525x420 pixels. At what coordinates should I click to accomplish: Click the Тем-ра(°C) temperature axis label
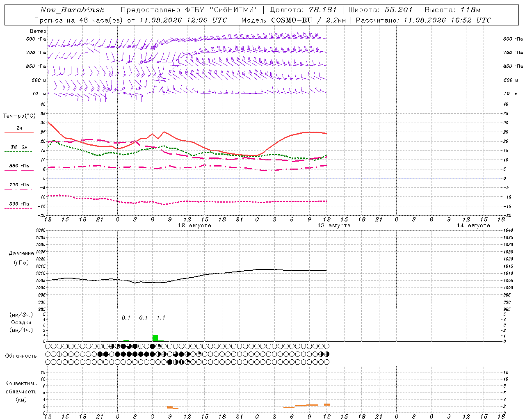coord(19,116)
